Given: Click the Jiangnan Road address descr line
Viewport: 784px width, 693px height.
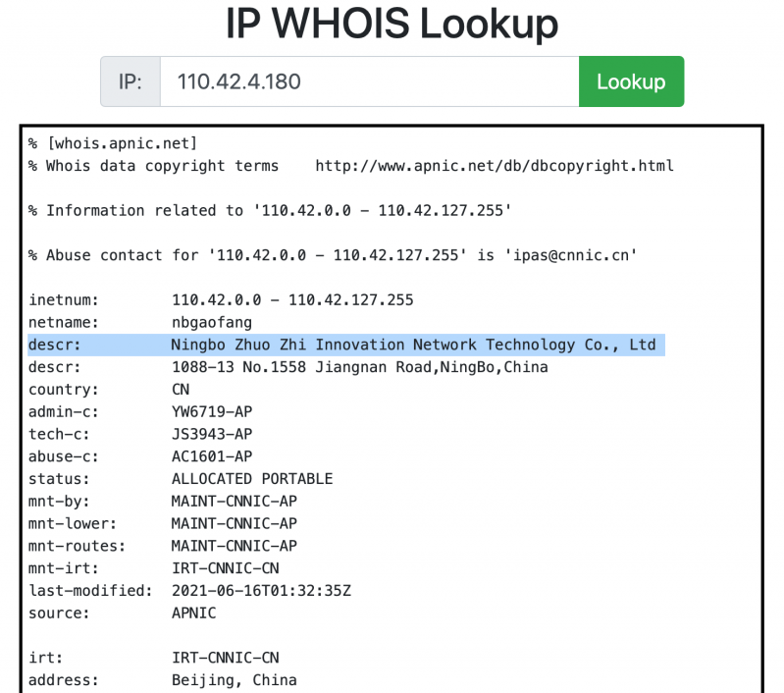Looking at the screenshot, I should 359,367.
